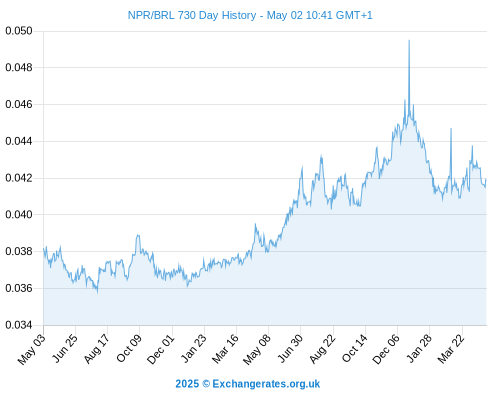Select the 0.042 y-axis value
Screen dimensions: 495x400
[19, 178]
